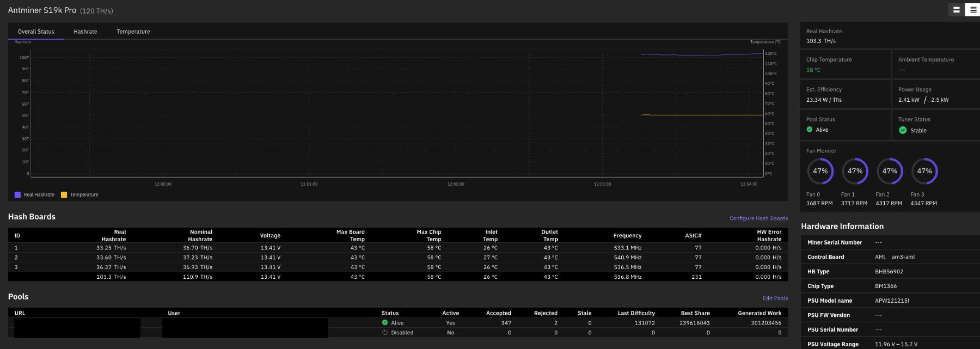Screen dimensions: 980x349
Task: Open Configure Hash Boards link
Action: pos(758,218)
